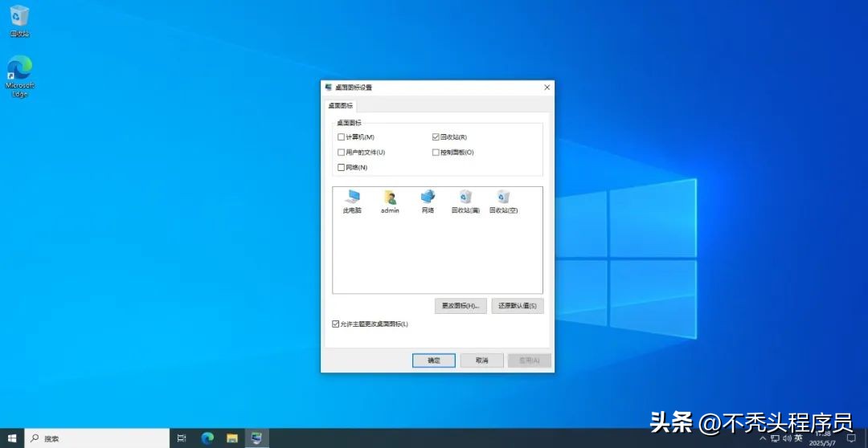868x448 pixels.
Task: Show hidden system tray icons chevron
Action: [763, 438]
